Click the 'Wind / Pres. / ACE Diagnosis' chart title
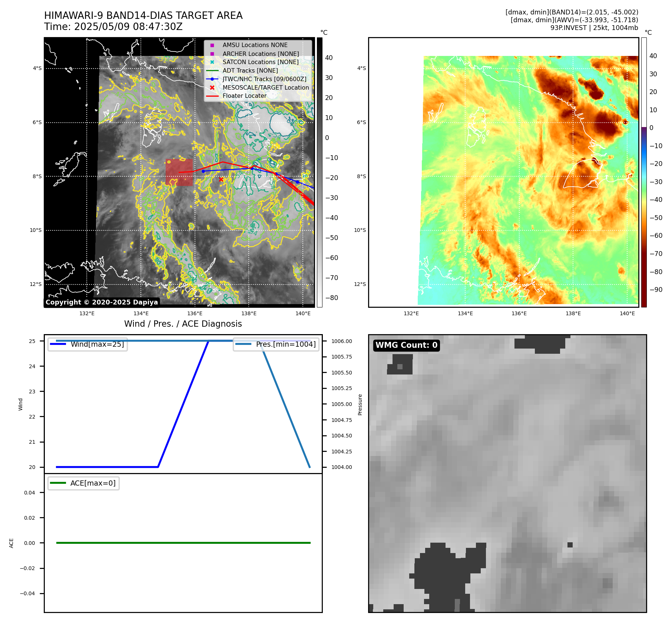This screenshot has height=626, width=672. (x=183, y=324)
